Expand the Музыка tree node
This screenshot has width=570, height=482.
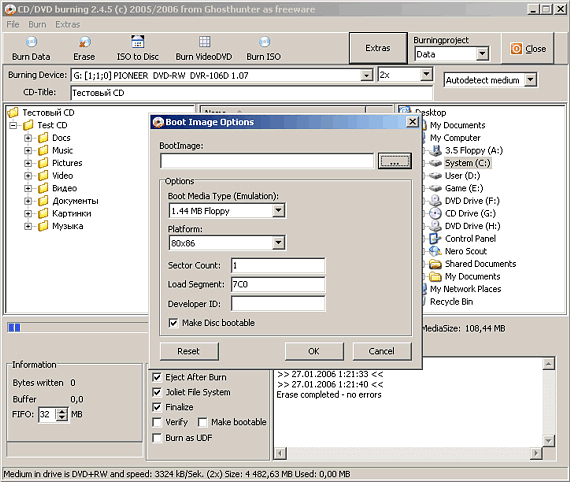point(28,226)
